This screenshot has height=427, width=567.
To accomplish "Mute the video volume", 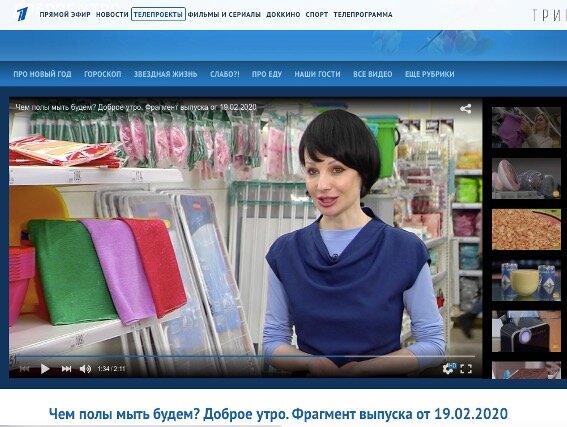I will 85,369.
